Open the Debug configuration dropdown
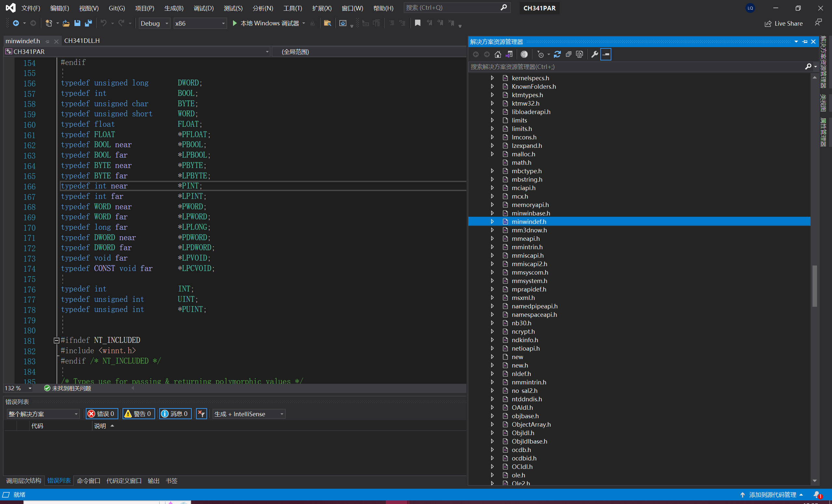The width and height of the screenshot is (832, 504). click(155, 23)
